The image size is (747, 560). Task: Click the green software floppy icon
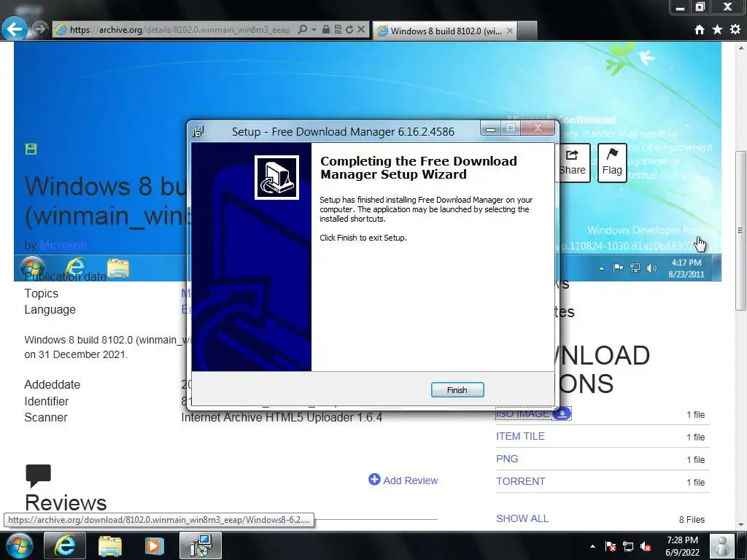(31, 149)
